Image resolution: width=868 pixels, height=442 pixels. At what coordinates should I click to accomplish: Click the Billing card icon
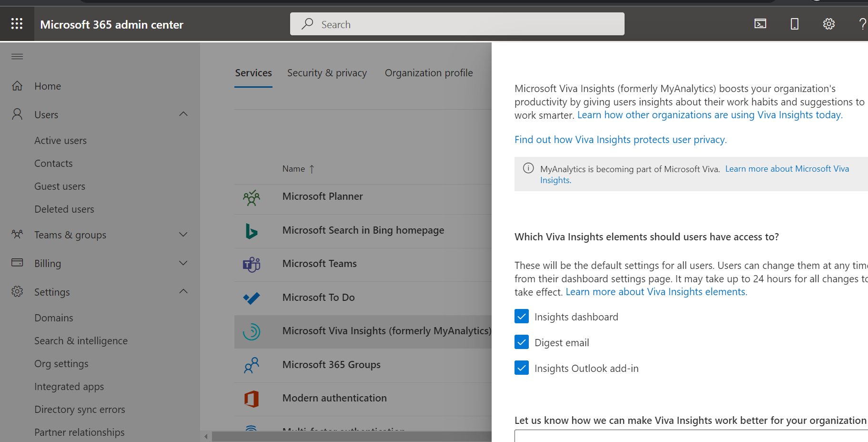[17, 262]
